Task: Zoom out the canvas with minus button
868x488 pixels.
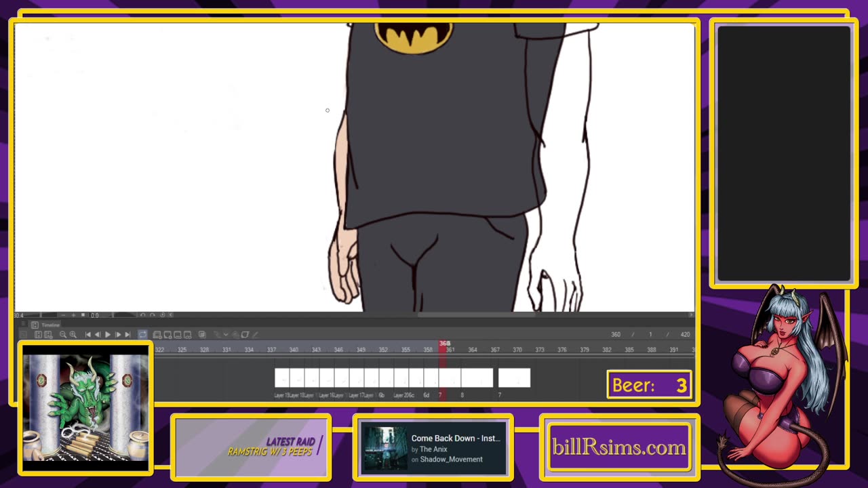Action: (x=64, y=315)
